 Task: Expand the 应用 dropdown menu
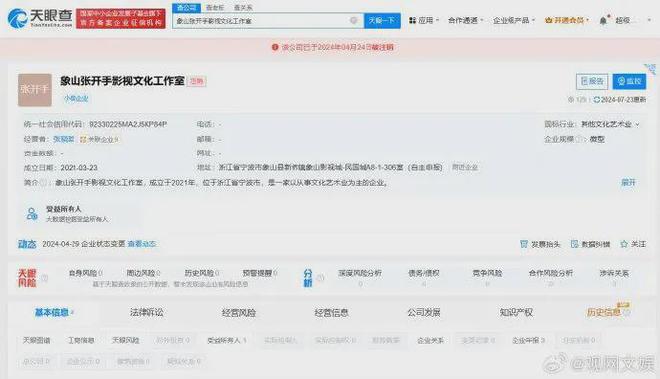[424, 20]
